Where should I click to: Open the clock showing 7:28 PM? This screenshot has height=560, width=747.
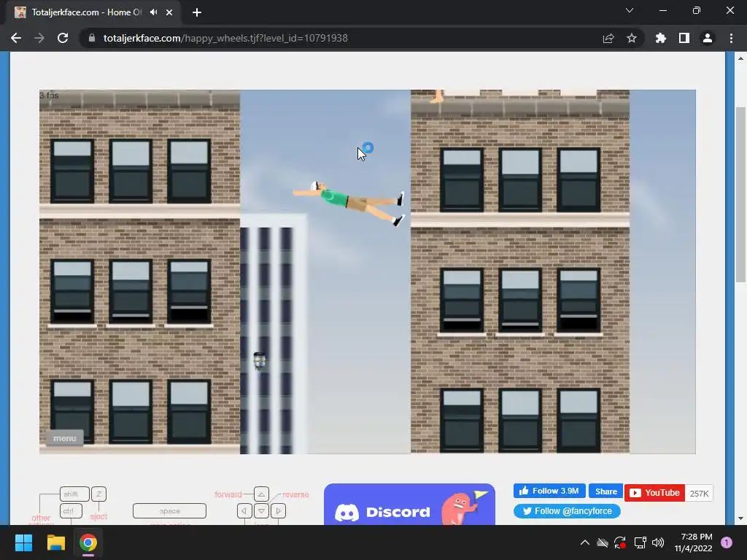pyautogui.click(x=693, y=542)
